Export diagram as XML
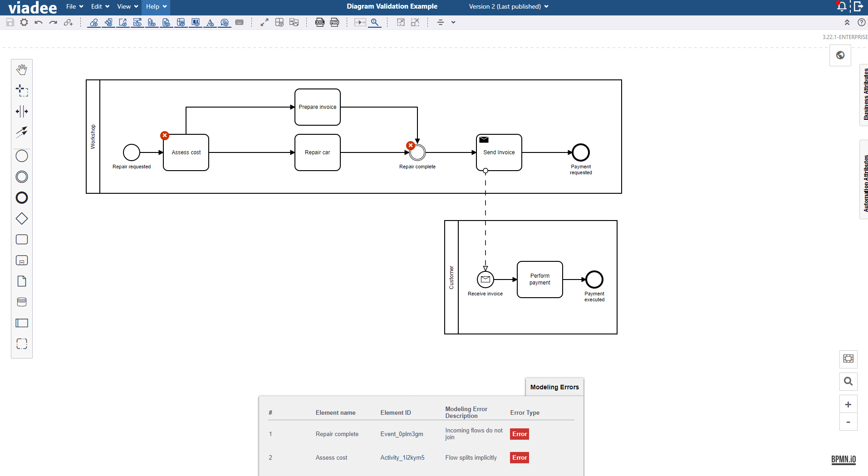The width and height of the screenshot is (868, 476). click(x=320, y=22)
